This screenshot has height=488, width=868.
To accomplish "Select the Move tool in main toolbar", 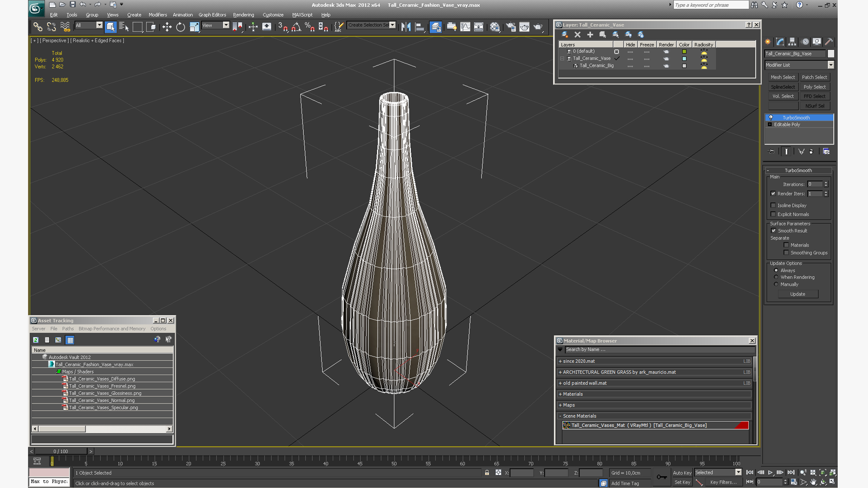I will point(167,27).
